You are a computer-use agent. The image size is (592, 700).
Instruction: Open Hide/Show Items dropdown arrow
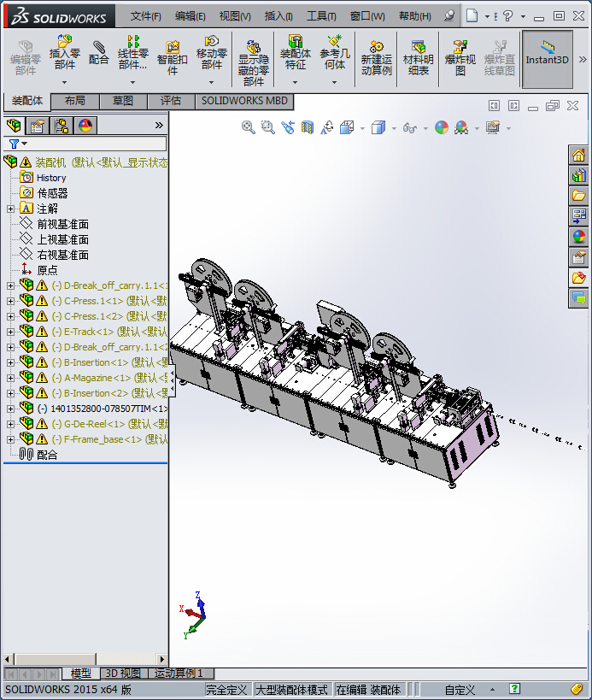tap(425, 128)
